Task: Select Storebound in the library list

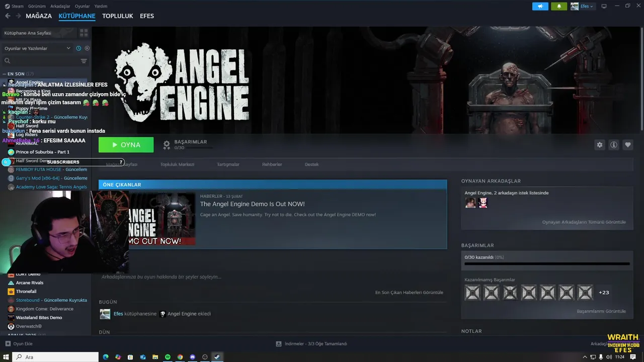Action: click(48, 300)
